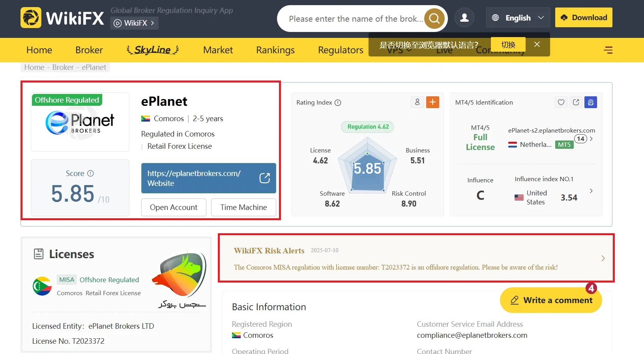Click the orange plus compare icon
Image resolution: width=644 pixels, height=354 pixels.
432,102
